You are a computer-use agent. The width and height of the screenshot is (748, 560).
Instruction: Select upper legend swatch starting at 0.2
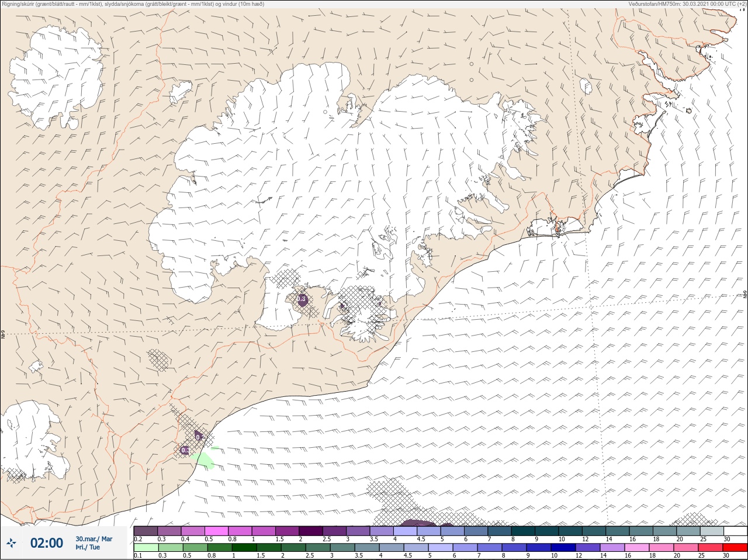tap(146, 531)
